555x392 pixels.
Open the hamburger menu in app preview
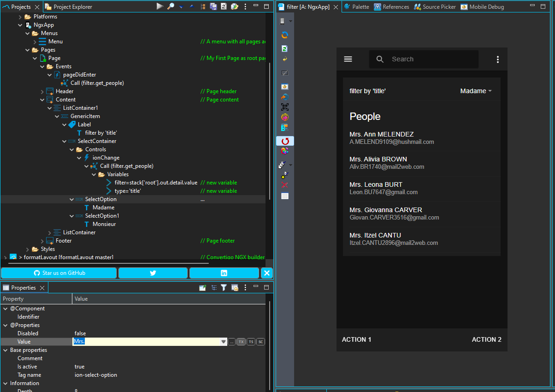pos(348,59)
